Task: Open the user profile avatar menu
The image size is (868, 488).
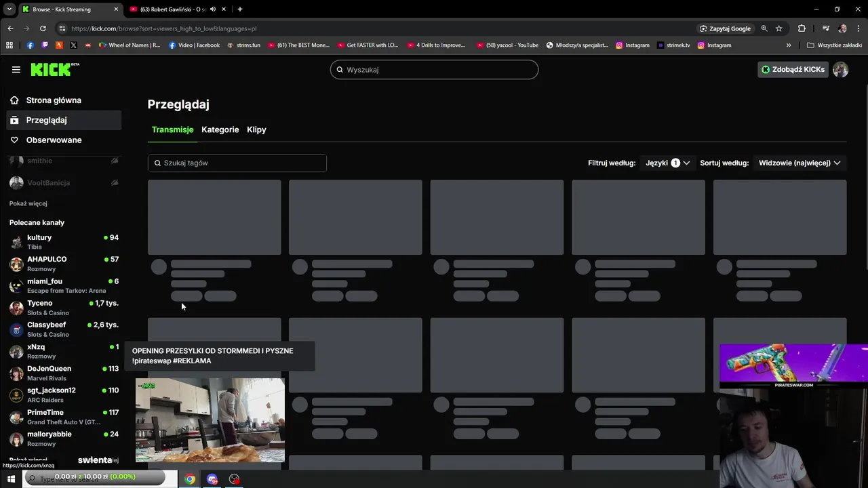Action: pyautogui.click(x=840, y=69)
